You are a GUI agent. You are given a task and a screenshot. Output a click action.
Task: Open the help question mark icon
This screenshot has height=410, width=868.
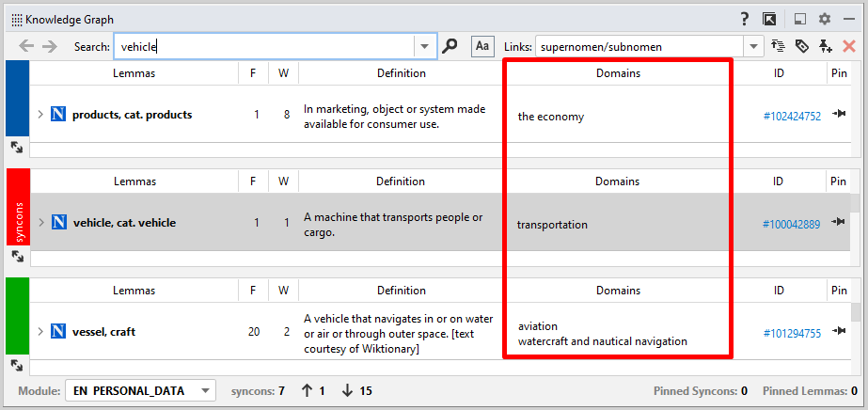744,19
